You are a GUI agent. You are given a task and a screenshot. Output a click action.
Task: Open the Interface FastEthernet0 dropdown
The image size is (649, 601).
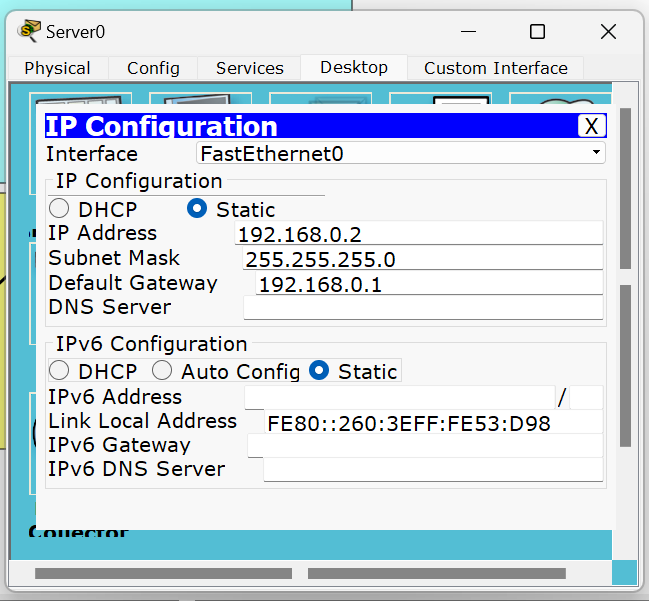tap(400, 153)
